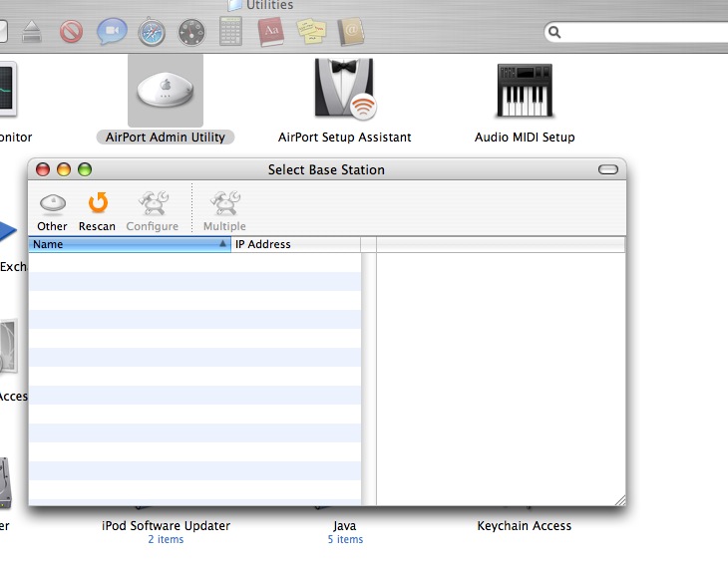Viewport: 728px width, 563px height.
Task: Launch Safari compass icon in toolbar
Action: [x=152, y=32]
